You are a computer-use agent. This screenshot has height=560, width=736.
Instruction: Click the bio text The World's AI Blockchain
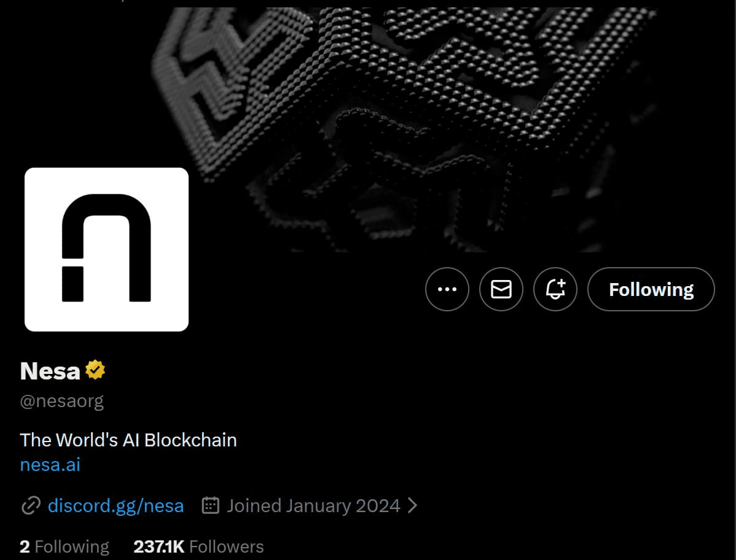coord(128,440)
